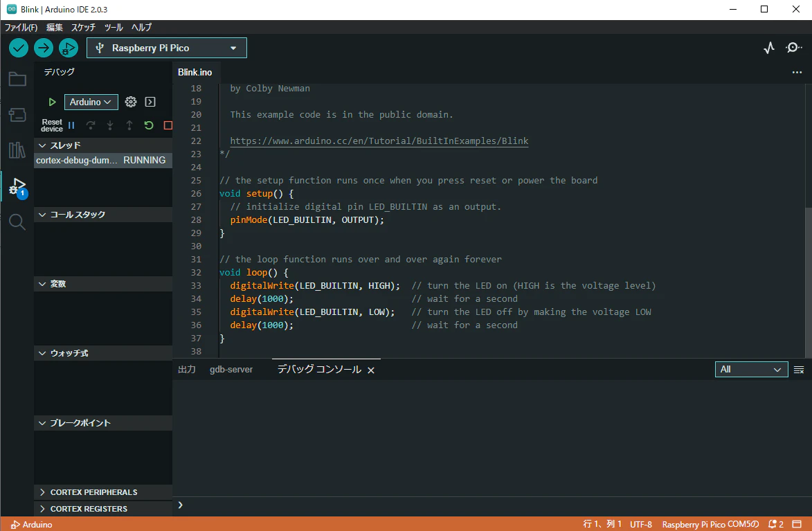This screenshot has height=531, width=812.
Task: Click the debug console input prompt
Action: tap(492, 505)
